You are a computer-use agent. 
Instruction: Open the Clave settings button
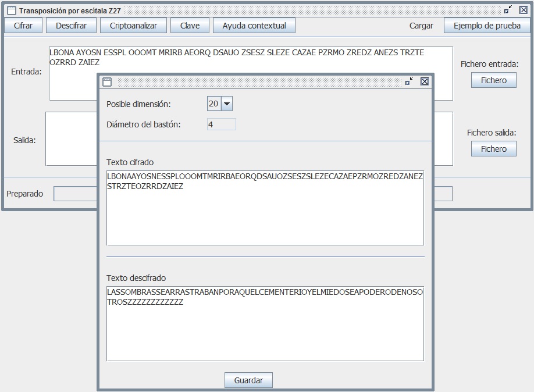tap(190, 26)
